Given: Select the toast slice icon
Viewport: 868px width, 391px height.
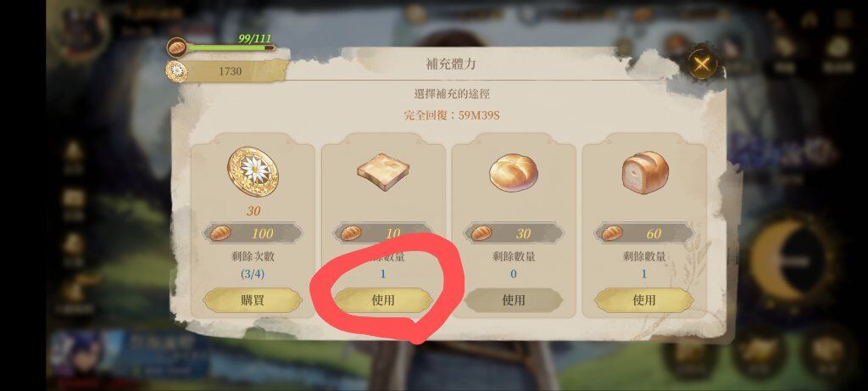Looking at the screenshot, I should 383,173.
